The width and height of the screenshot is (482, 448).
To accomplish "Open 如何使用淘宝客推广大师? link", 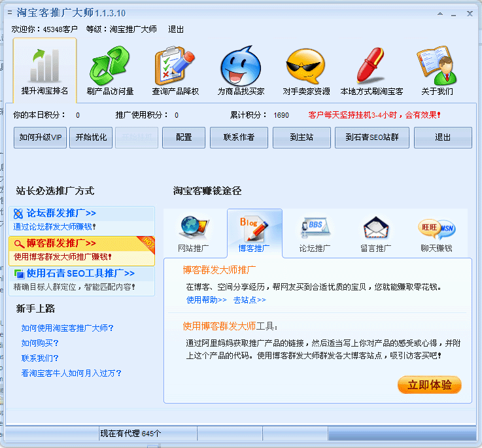I will [x=67, y=328].
